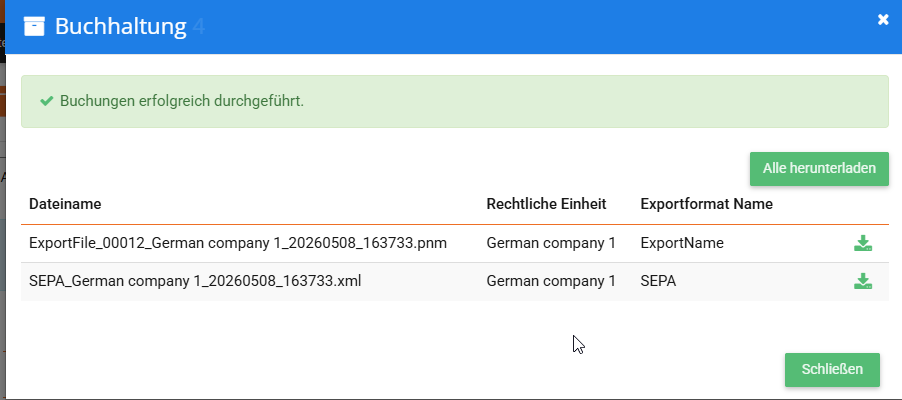The width and height of the screenshot is (902, 400).
Task: Select the SEPA_German company 1 filename text
Action: (x=195, y=281)
